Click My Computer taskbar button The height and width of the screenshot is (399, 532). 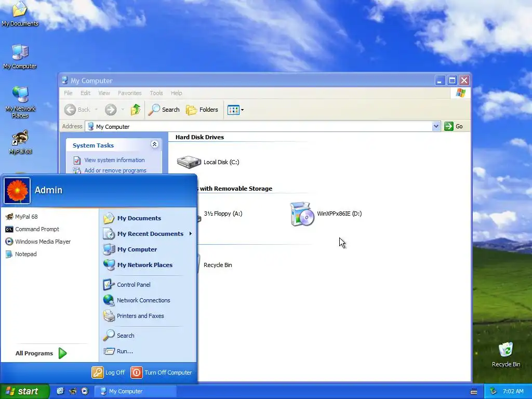[x=135, y=391]
